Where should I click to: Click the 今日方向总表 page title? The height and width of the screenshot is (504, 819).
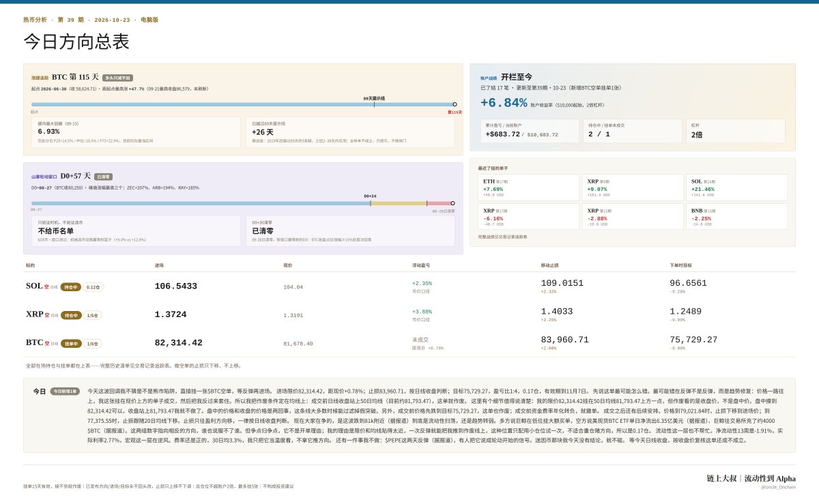click(x=76, y=42)
